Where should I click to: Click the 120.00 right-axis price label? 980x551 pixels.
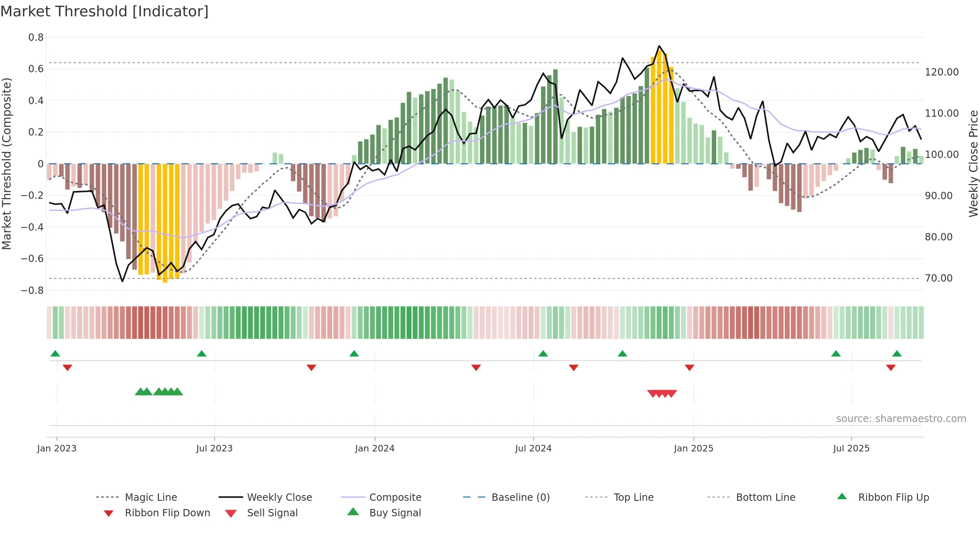coord(942,72)
